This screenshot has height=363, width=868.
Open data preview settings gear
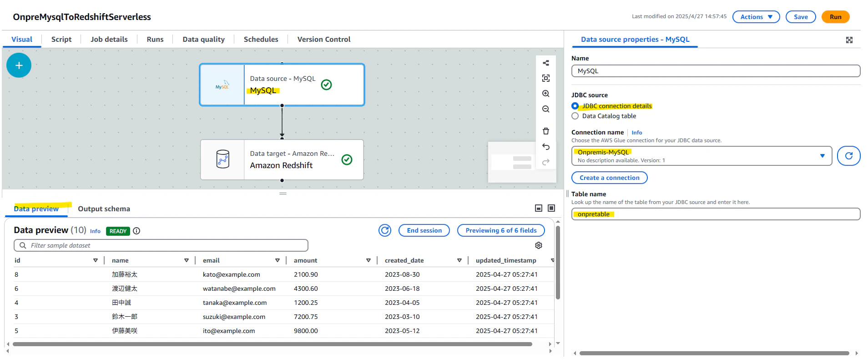(x=539, y=245)
